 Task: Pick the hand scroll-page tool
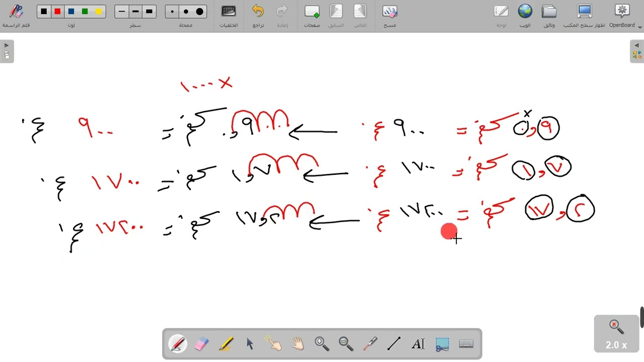point(298,344)
